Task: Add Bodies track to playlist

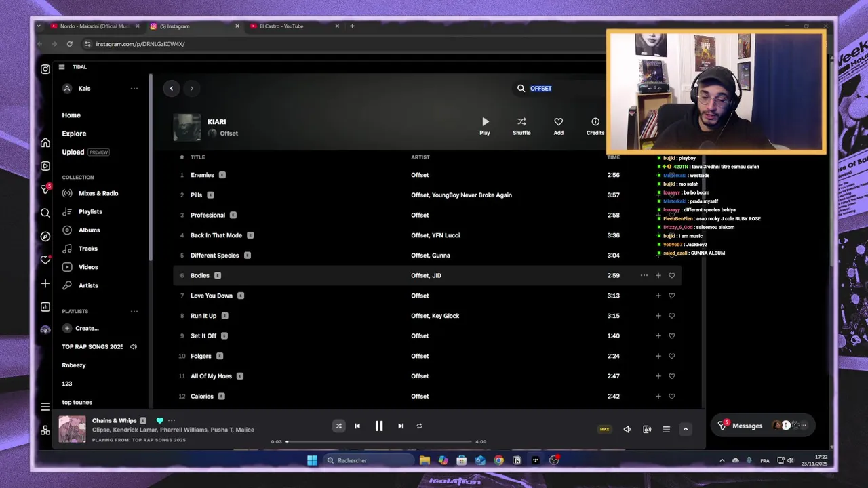Action: 658,275
